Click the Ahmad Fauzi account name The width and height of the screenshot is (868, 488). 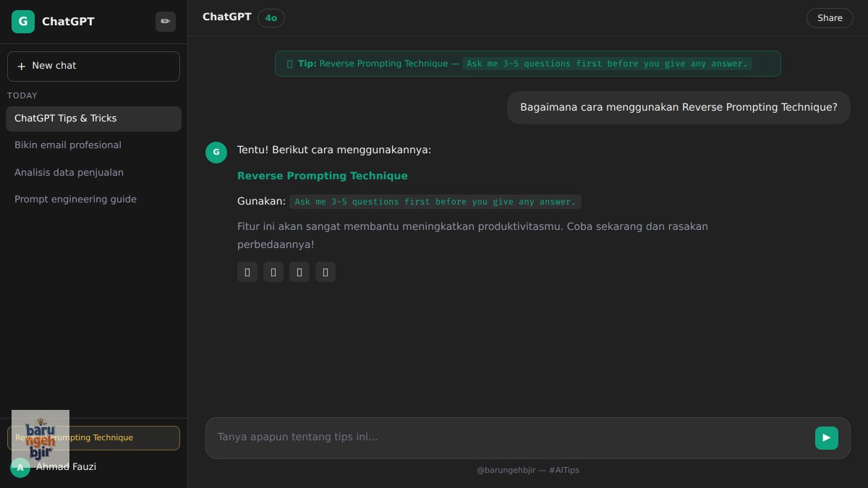[x=66, y=467]
